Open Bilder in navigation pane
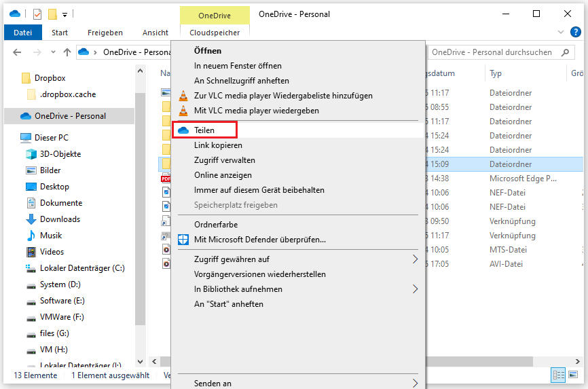This screenshot has width=588, height=389. [50, 170]
